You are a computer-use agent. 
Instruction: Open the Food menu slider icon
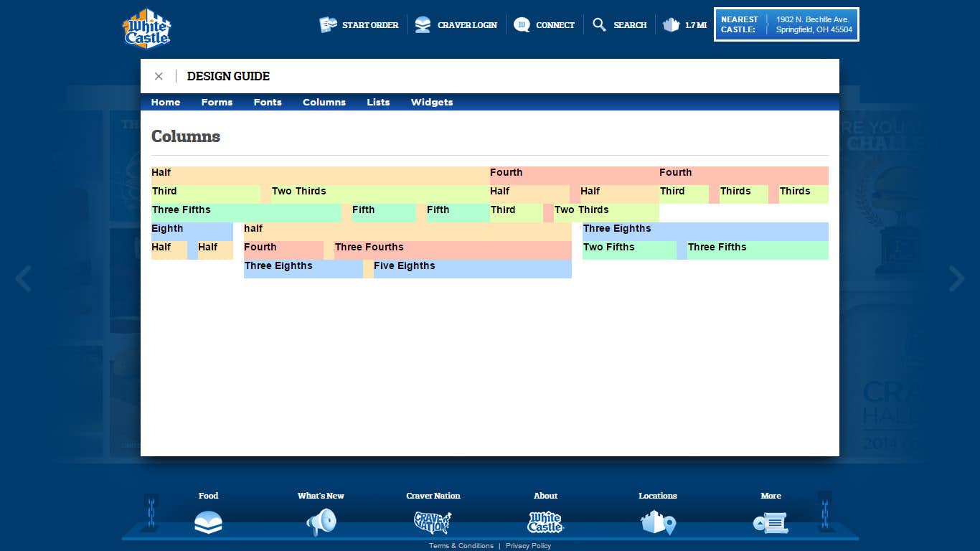pos(208,522)
